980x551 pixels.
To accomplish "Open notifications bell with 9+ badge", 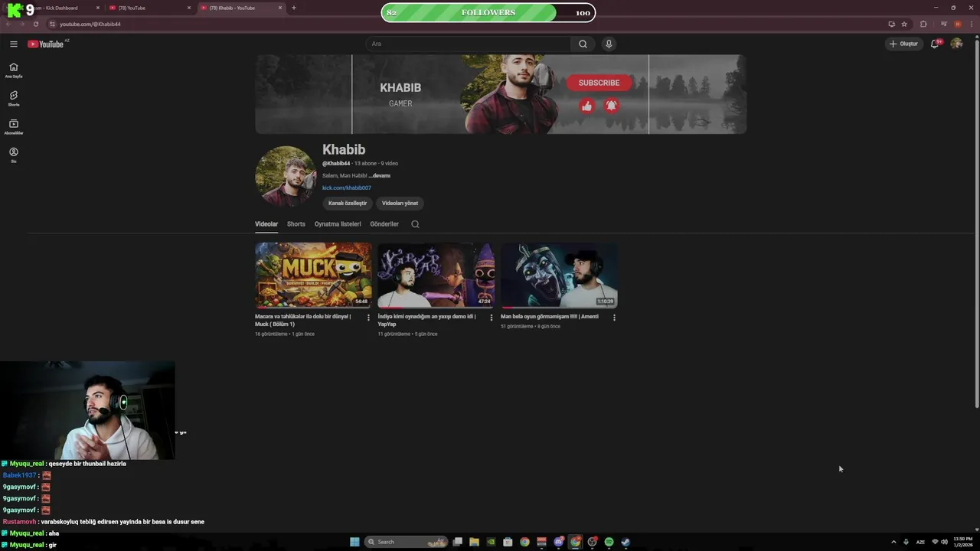I will pos(935,44).
